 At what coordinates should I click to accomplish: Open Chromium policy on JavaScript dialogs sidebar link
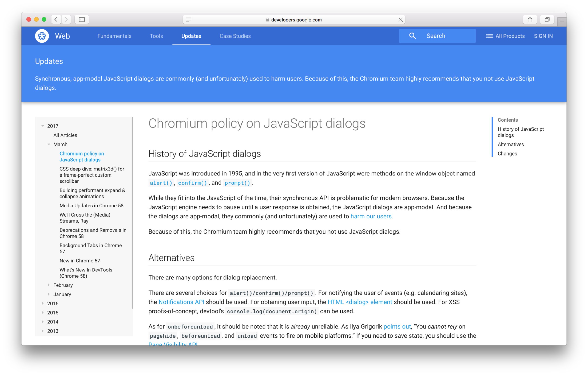[x=82, y=156]
